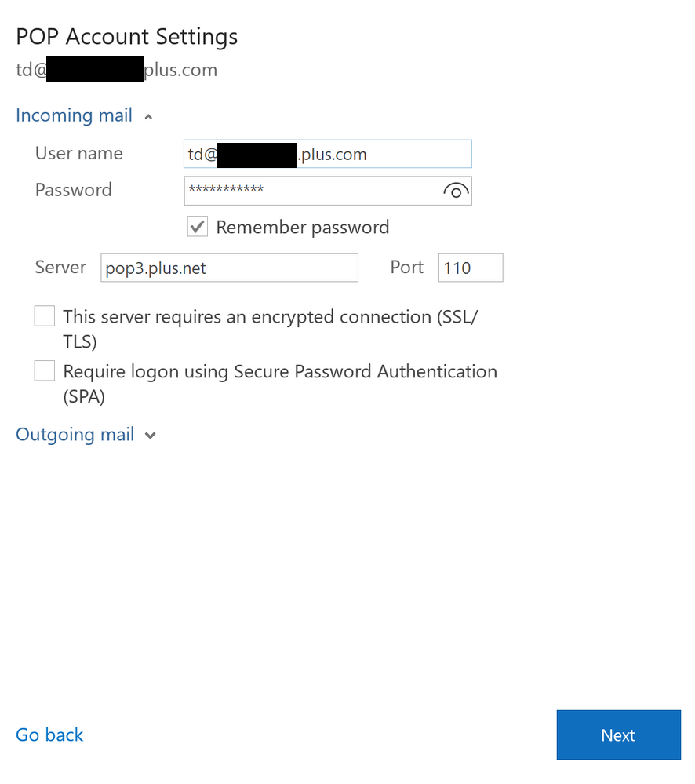Click the POP Account Settings heading

pyautogui.click(x=126, y=36)
